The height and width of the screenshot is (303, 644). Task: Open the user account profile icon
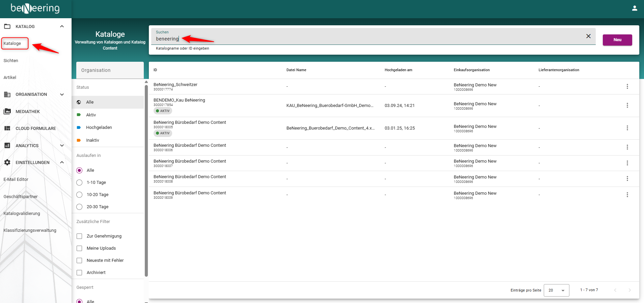tap(635, 8)
